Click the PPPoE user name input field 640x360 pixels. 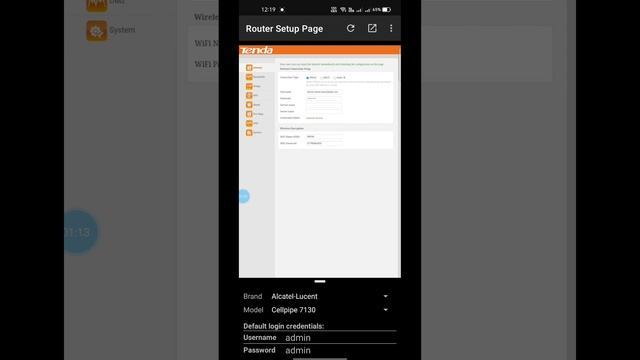tap(323, 92)
